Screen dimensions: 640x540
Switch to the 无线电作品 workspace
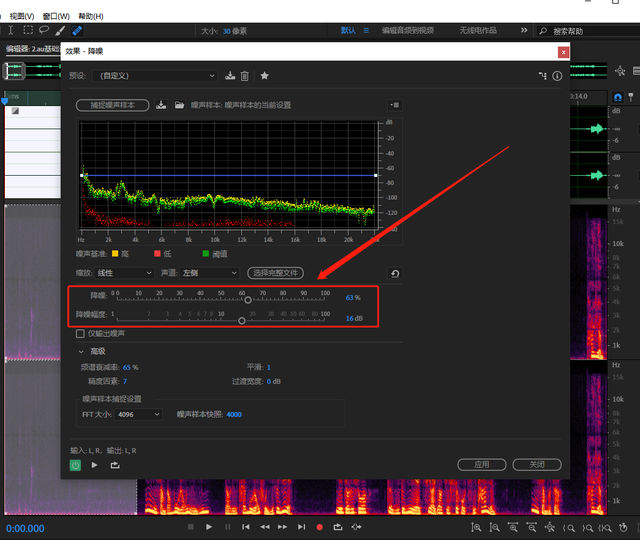[478, 31]
